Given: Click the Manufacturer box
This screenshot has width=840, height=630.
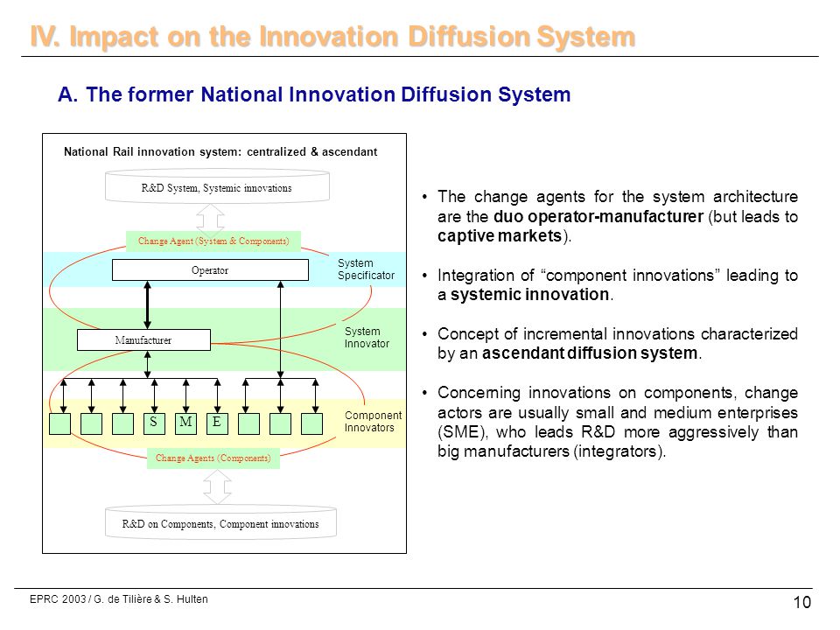Looking at the screenshot, I should (x=143, y=340).
